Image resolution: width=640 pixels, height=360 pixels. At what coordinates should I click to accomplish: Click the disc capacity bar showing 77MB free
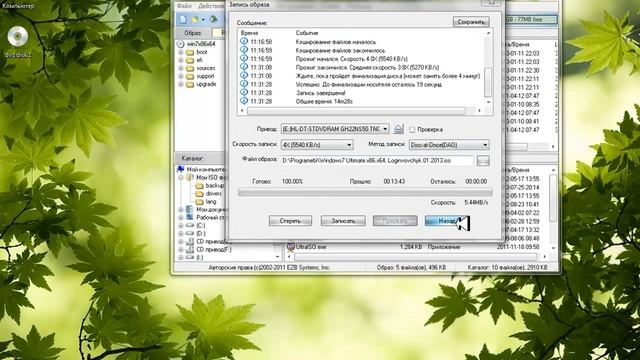point(531,20)
